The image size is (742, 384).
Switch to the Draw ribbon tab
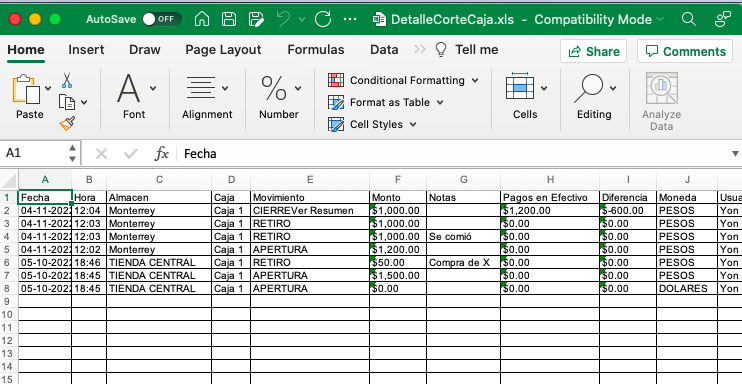click(x=145, y=50)
